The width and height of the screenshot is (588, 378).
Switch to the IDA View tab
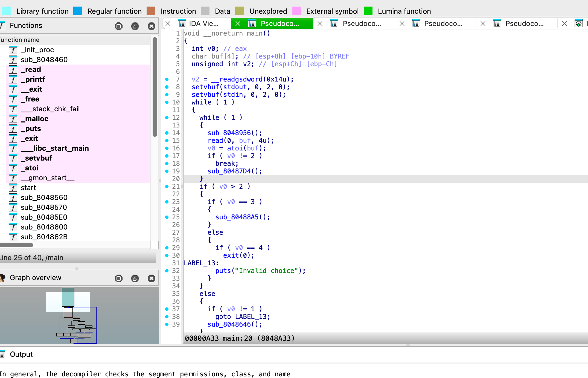point(203,24)
